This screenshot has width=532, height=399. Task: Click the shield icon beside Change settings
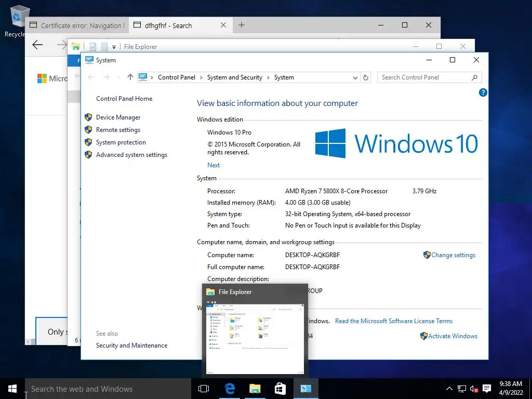pos(427,255)
